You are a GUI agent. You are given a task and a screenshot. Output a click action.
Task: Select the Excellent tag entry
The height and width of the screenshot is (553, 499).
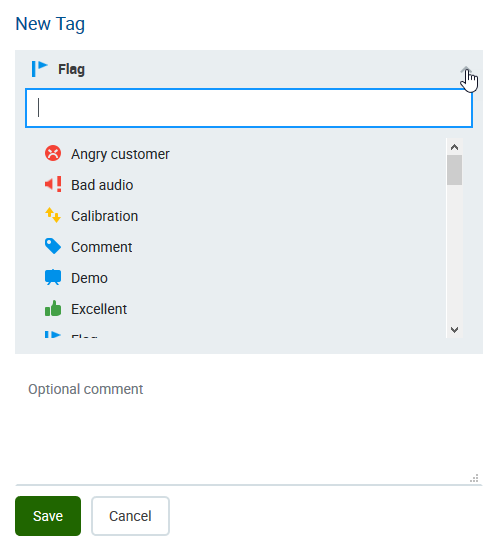tap(99, 309)
